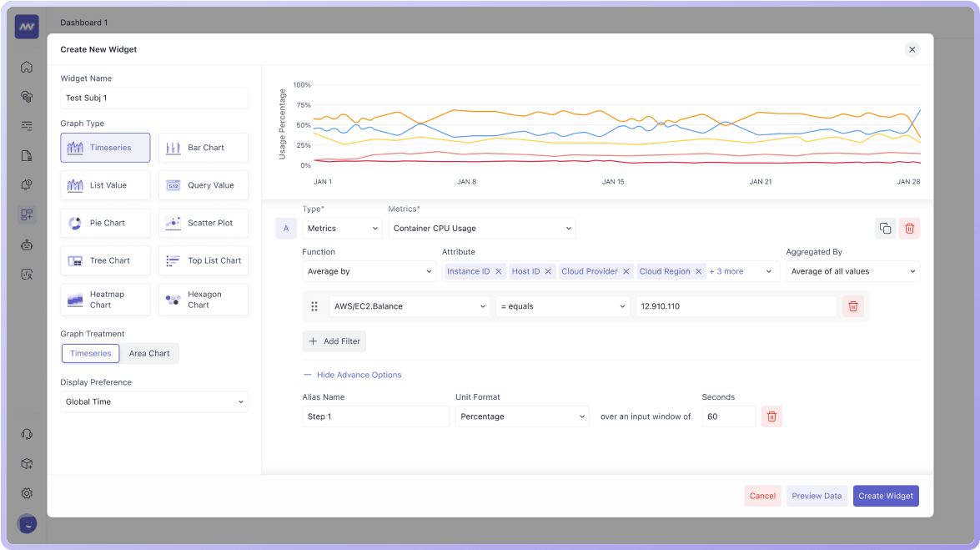Select the Timeseries graph type
The image size is (980, 550).
105,148
